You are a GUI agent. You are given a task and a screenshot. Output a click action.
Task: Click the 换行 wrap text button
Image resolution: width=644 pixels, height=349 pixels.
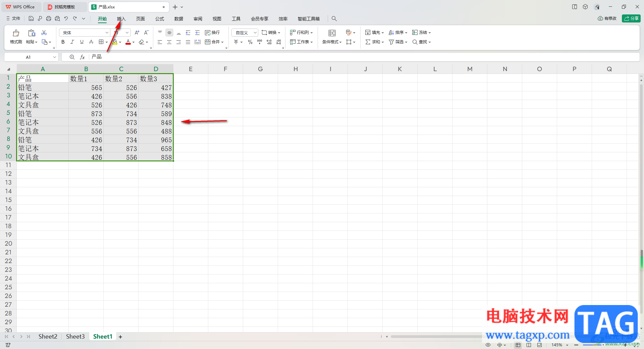click(x=212, y=33)
